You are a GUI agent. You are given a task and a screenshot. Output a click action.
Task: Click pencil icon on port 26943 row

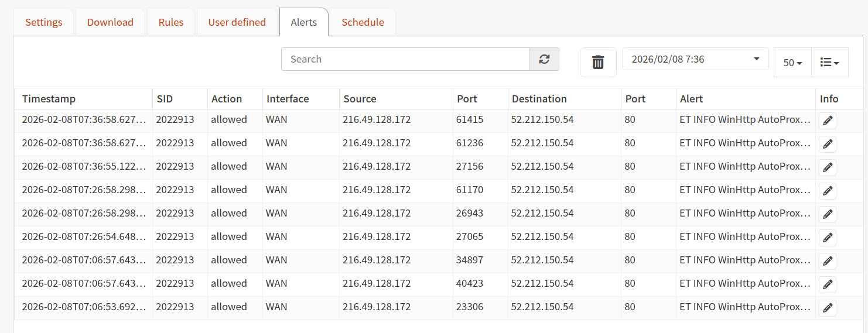click(827, 214)
